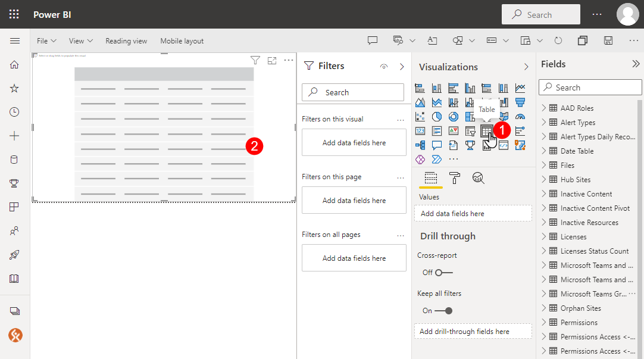Image resolution: width=644 pixels, height=359 pixels.
Task: Select the Power Apps visualization
Action: coord(420,160)
